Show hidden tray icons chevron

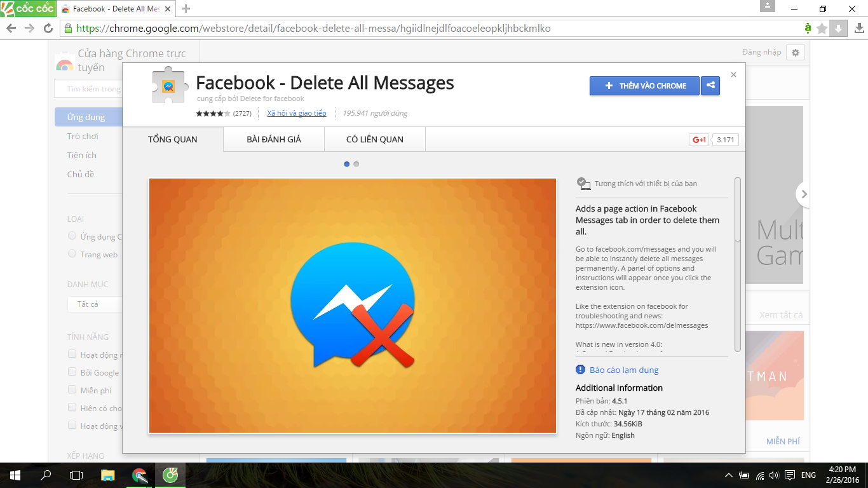[729, 475]
